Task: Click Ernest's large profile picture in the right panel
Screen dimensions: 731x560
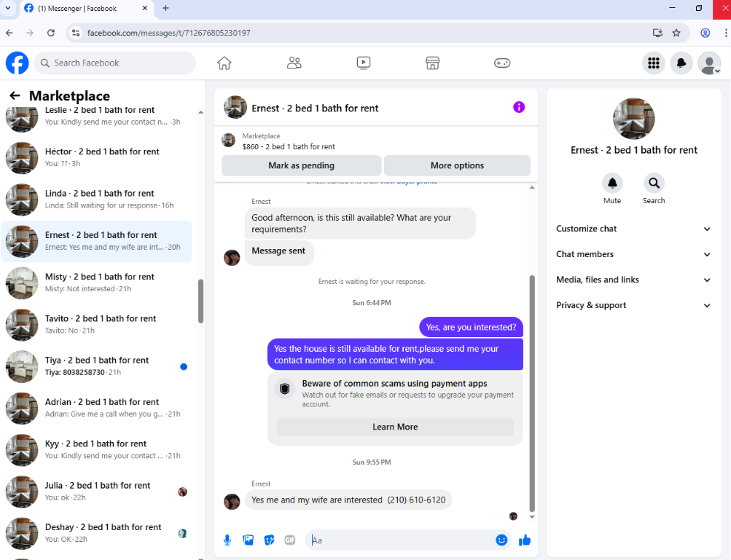Action: tap(633, 119)
